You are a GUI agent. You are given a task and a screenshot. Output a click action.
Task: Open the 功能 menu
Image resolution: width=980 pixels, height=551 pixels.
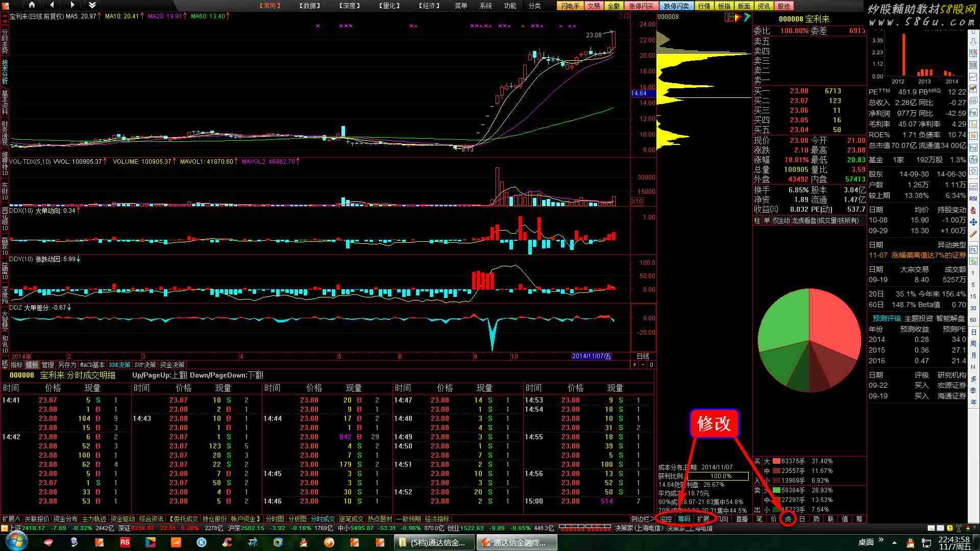[510, 6]
